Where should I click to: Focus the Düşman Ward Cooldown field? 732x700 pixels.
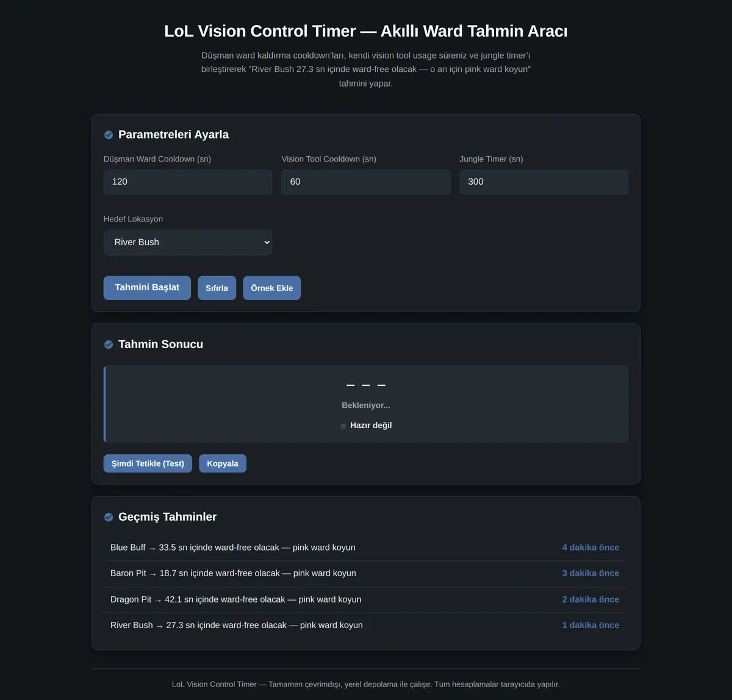(x=188, y=182)
